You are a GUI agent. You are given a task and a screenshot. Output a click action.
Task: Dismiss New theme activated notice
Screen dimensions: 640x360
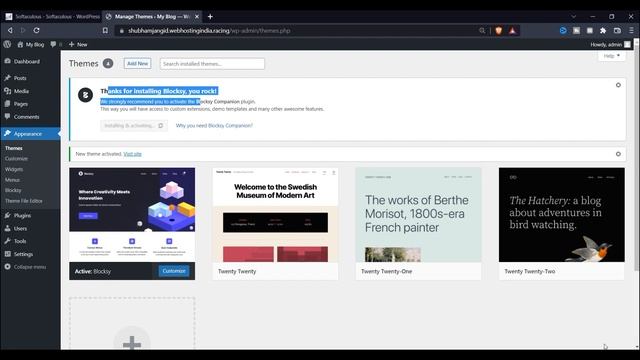click(618, 154)
